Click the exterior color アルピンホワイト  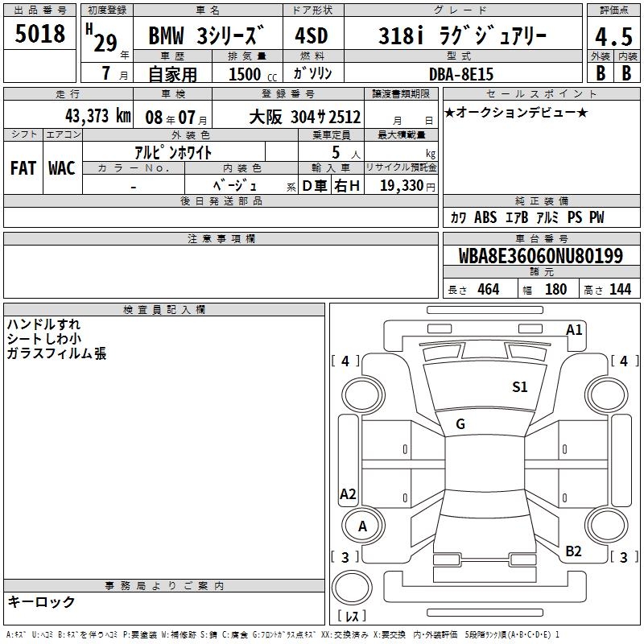pos(173,152)
